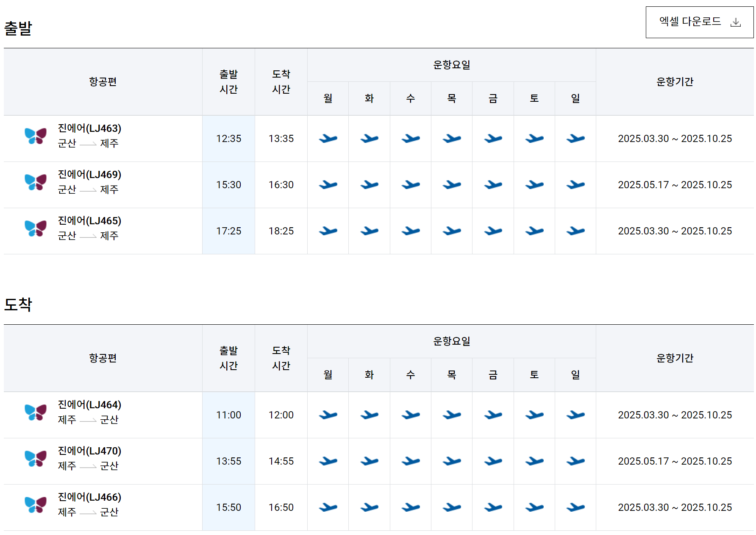
Task: Click LJ466 period 2025.03.30 ~ 2025.10.25
Action: [675, 507]
